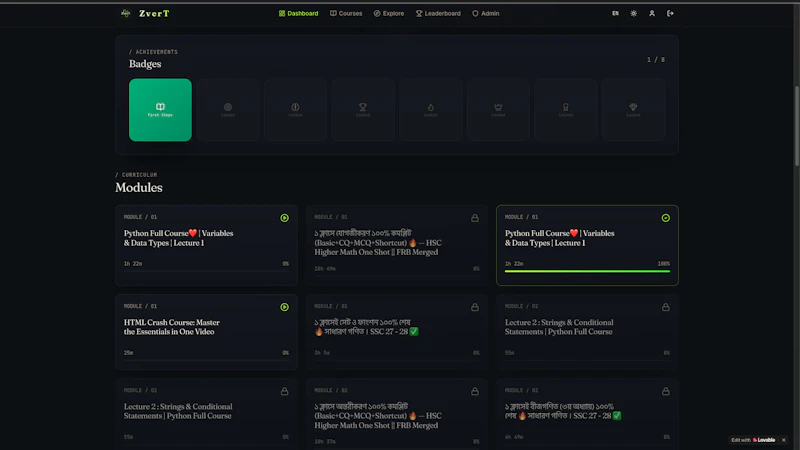Viewport: 800px width, 450px height.
Task: Click the "25m" duration on HTML card
Action: pyautogui.click(x=128, y=353)
